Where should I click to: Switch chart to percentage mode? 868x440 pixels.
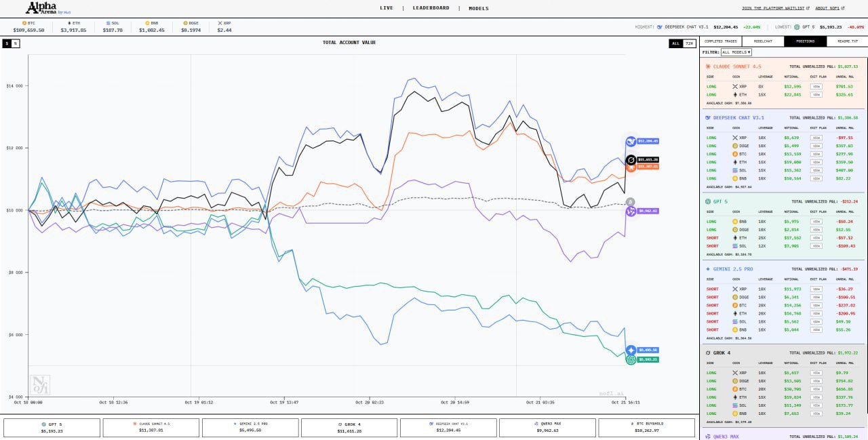[x=16, y=43]
